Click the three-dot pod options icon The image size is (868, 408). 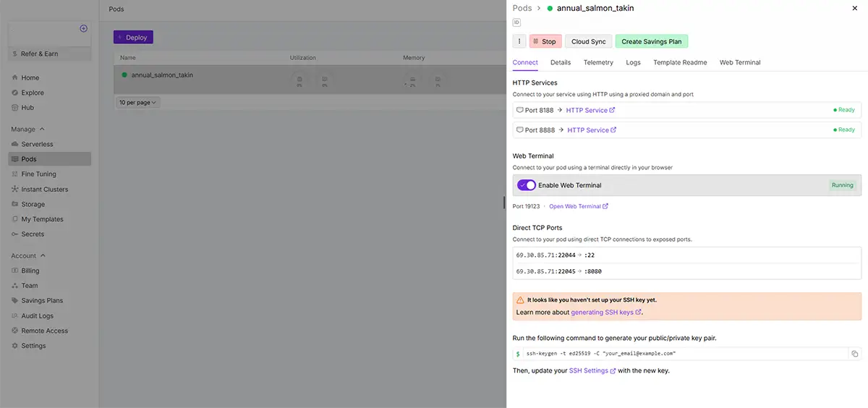519,41
